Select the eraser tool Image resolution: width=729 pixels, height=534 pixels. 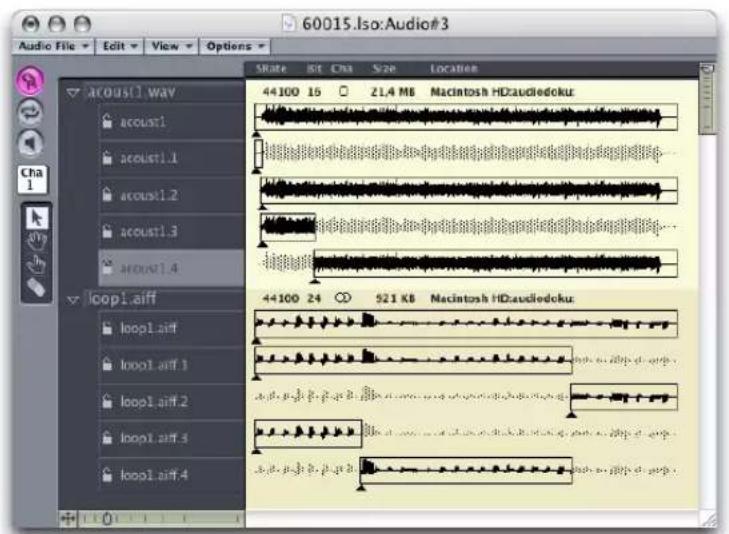tap(36, 287)
